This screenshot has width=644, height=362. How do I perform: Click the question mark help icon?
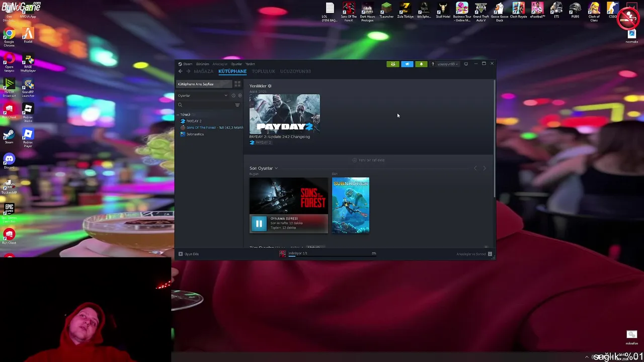(433, 64)
